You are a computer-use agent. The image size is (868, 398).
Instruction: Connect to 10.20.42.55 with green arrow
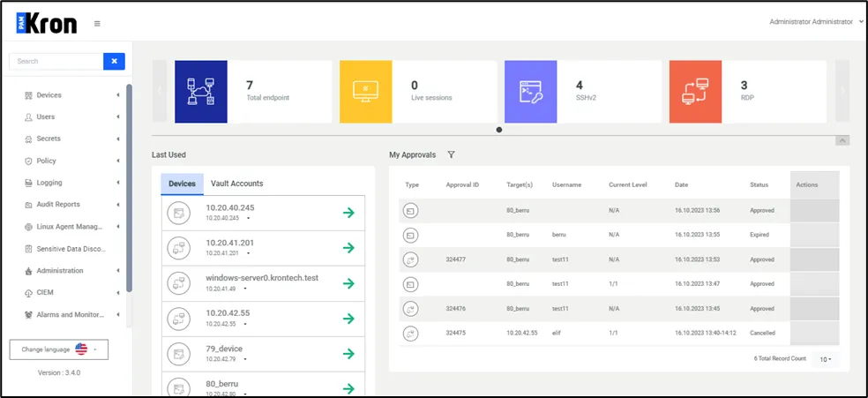click(348, 319)
